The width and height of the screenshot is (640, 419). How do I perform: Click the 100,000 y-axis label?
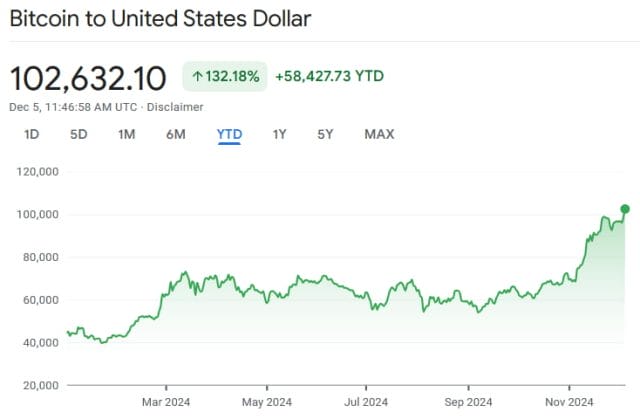[x=38, y=214]
